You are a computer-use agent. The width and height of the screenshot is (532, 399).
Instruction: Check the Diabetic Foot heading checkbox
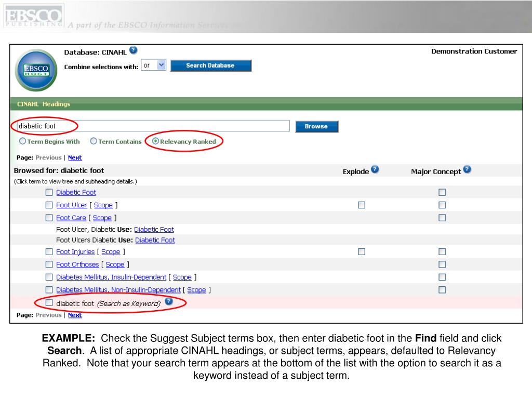coord(49,192)
